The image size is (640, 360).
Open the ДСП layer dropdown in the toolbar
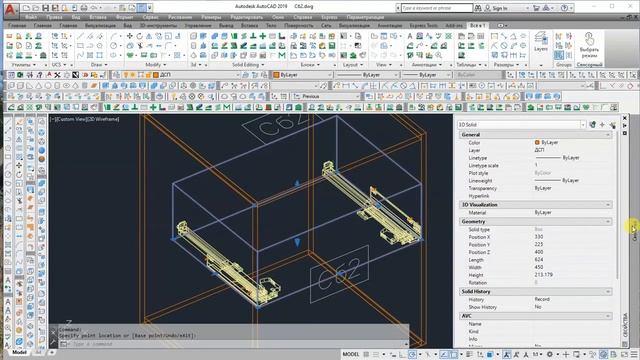click(238, 75)
